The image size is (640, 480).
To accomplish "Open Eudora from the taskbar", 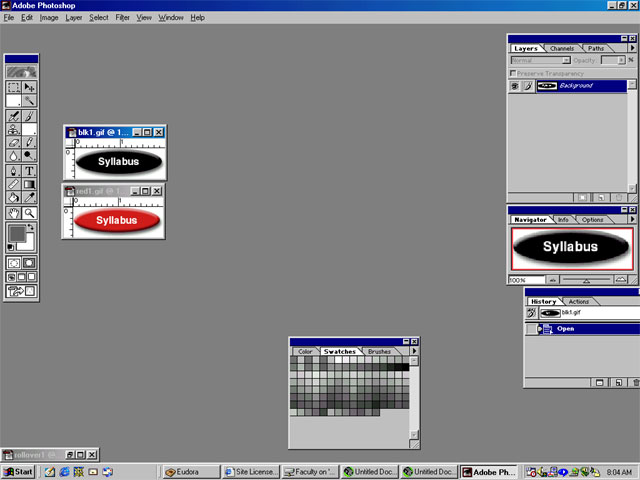I will coord(190,471).
